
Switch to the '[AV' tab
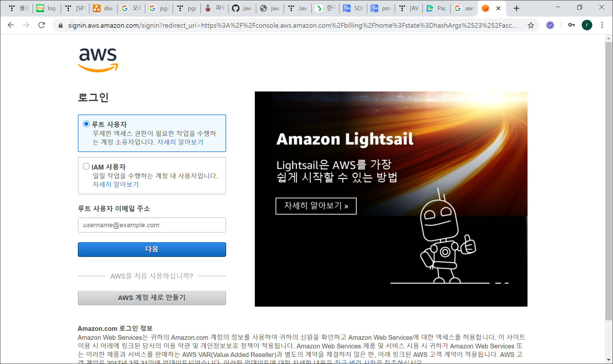click(x=409, y=9)
